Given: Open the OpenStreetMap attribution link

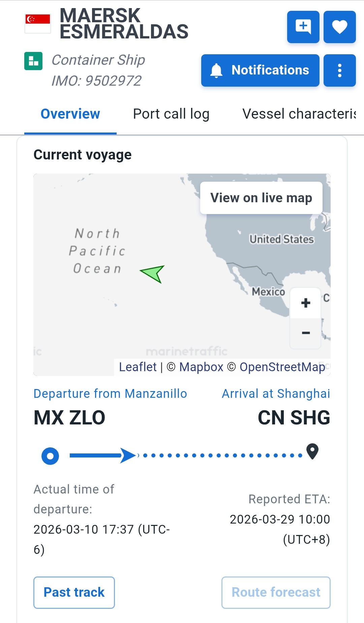Looking at the screenshot, I should pos(282,367).
